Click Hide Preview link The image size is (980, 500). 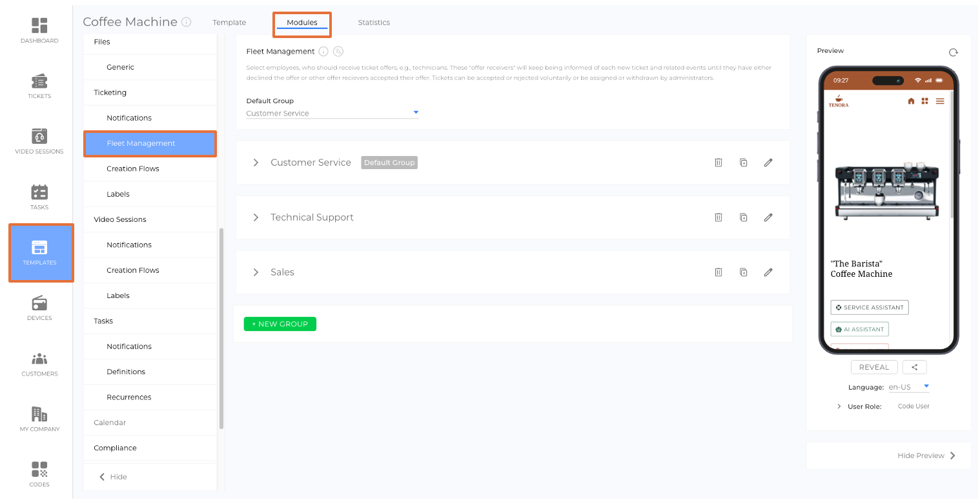tap(926, 455)
